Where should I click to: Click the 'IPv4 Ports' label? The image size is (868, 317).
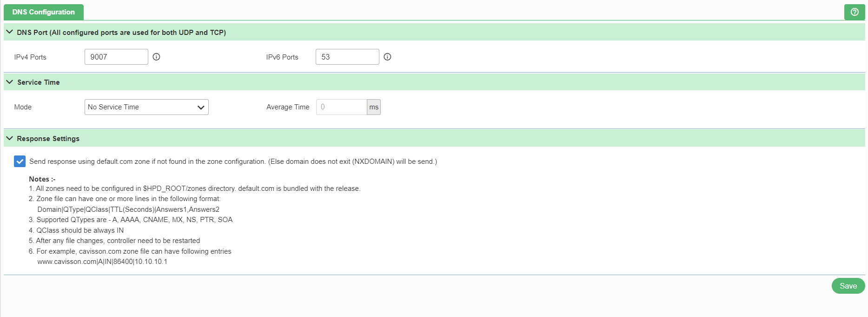tap(30, 57)
